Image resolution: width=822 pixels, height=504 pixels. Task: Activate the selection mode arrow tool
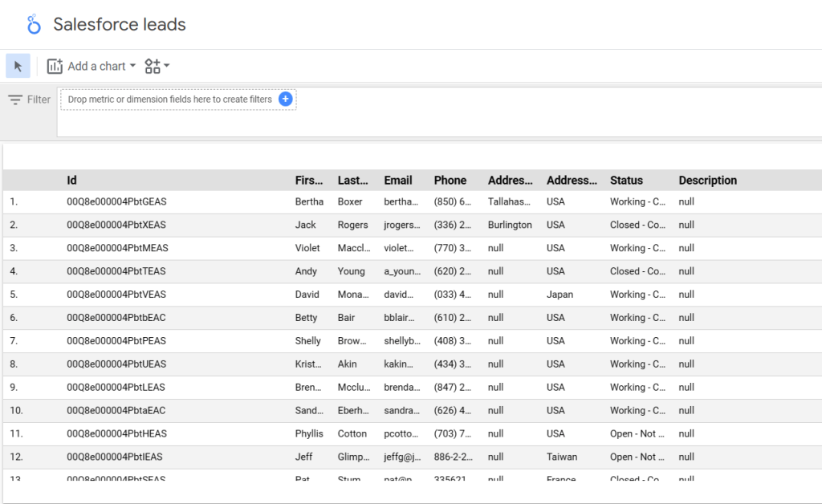(x=18, y=66)
